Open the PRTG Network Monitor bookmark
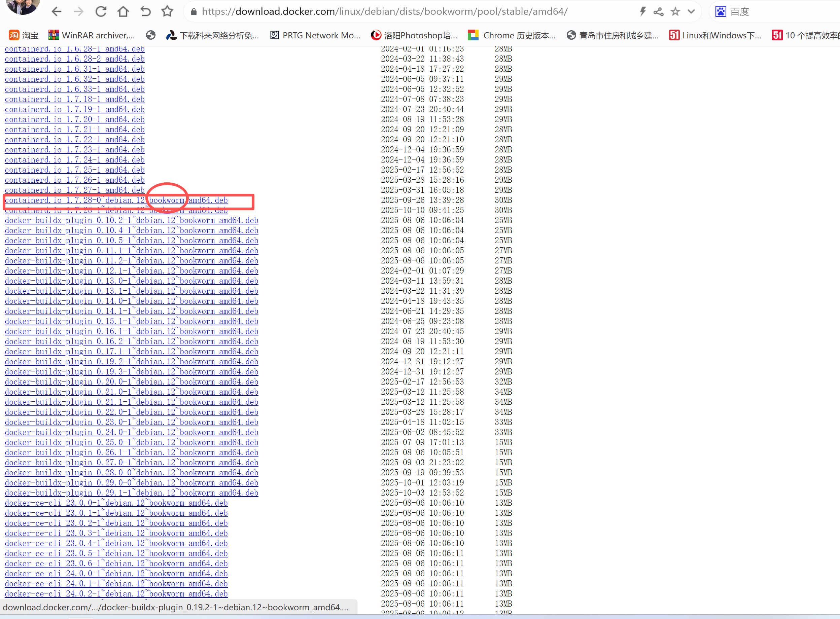The width and height of the screenshot is (840, 619). 315,35
